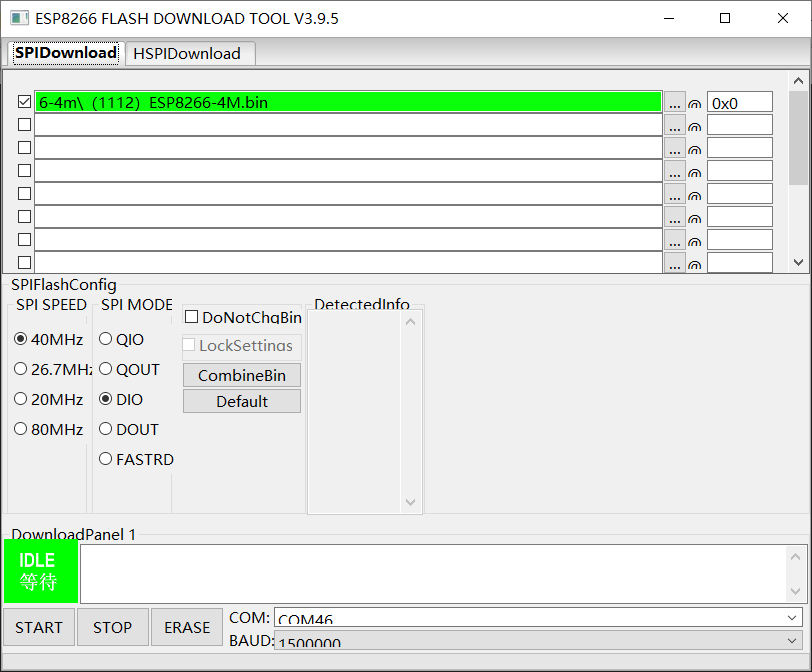
Task: Click the 0x0 address field
Action: point(740,103)
